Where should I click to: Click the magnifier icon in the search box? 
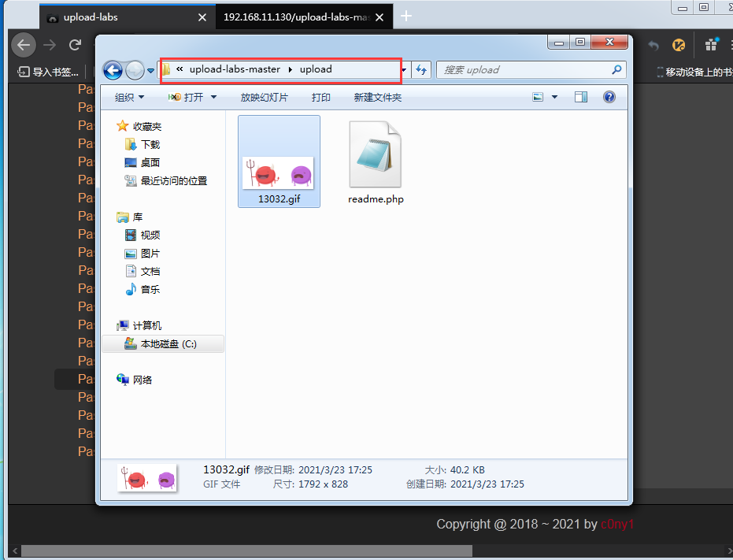point(617,70)
